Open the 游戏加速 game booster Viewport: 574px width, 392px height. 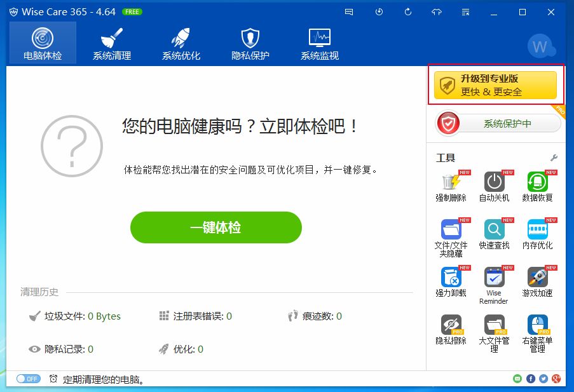coord(538,280)
